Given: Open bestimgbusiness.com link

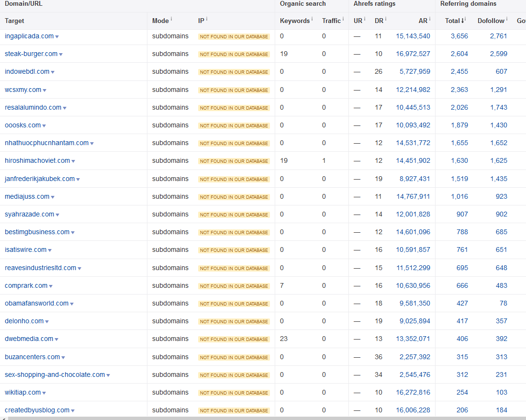Looking at the screenshot, I should coord(37,232).
